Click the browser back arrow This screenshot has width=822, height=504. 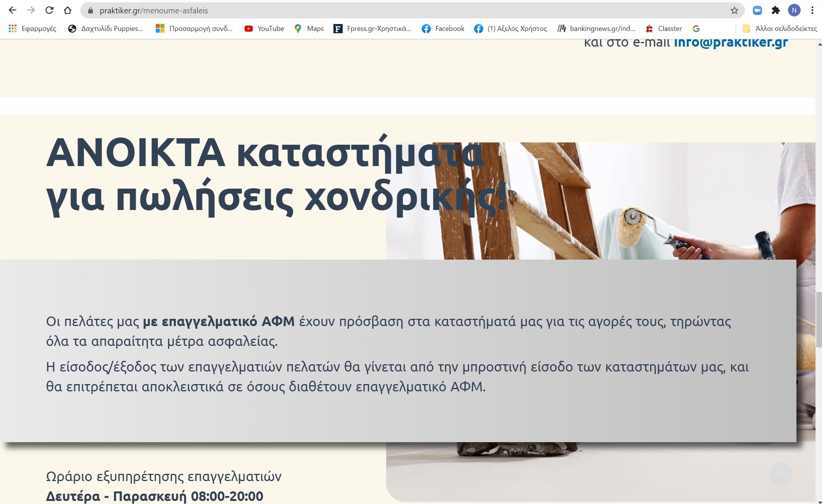[12, 10]
